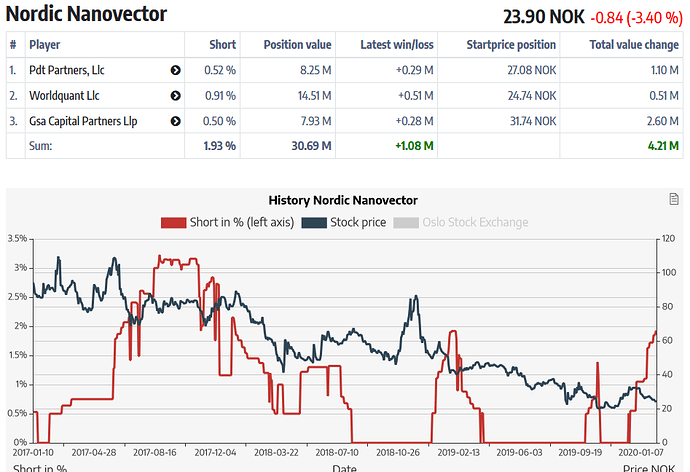
Task: Click the Date axis title
Action: coord(345,468)
